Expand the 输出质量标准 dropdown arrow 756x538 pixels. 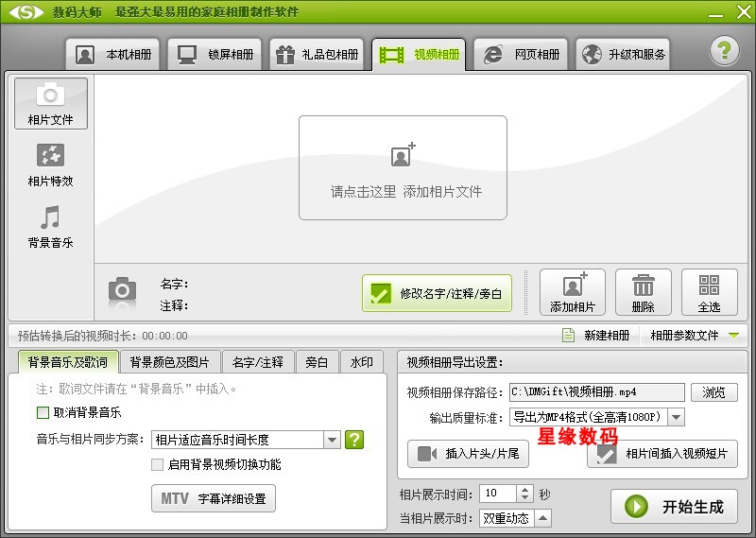tap(676, 417)
